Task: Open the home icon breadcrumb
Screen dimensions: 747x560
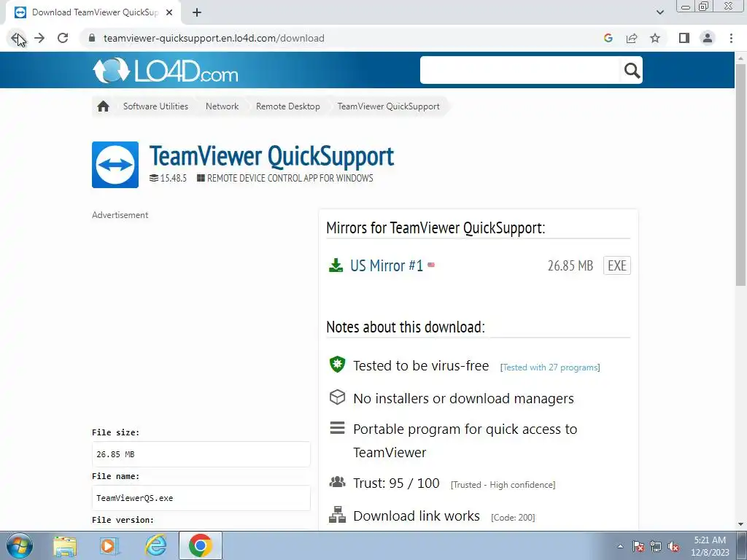Action: pos(104,106)
